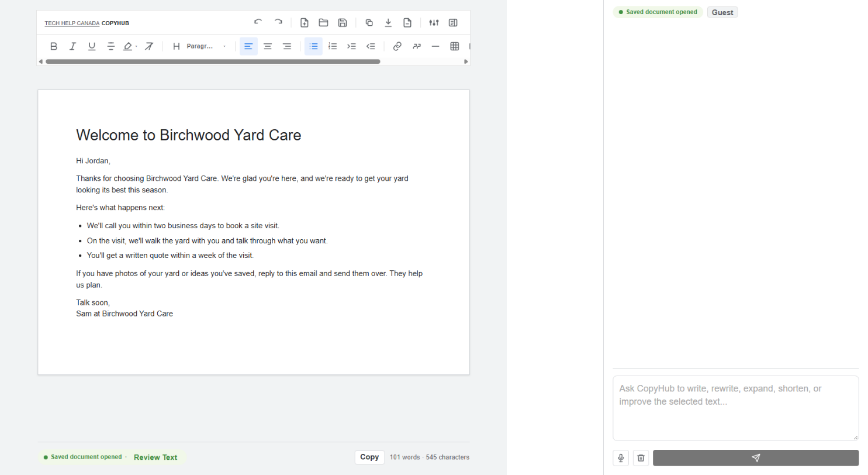Insert a table
The height and width of the screenshot is (475, 868).
point(455,46)
